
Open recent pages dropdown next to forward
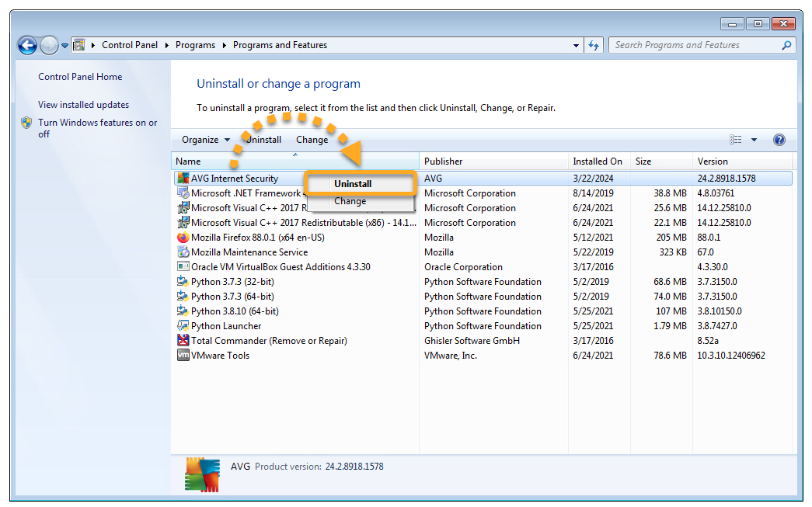tap(64, 45)
